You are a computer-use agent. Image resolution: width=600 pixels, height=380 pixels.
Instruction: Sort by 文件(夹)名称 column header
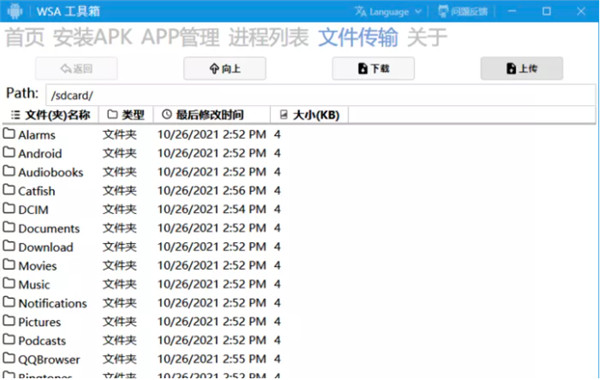51,115
